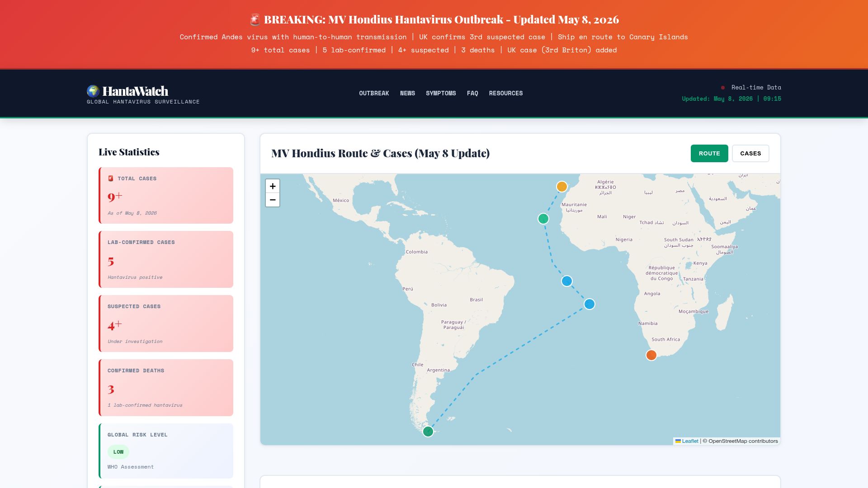
Task: Click the orange marker near South Africa
Action: [x=651, y=355]
